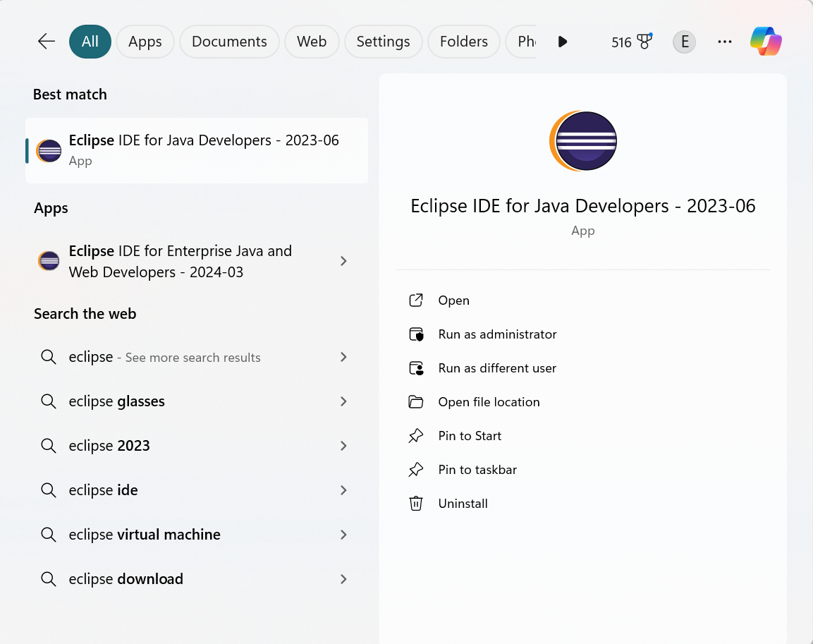Open the three-dot more options menu

click(x=724, y=42)
